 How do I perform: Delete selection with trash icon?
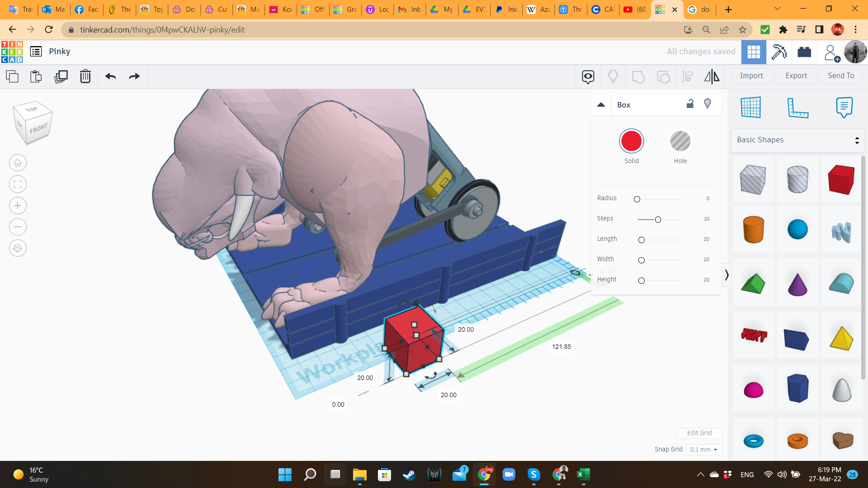(x=85, y=76)
